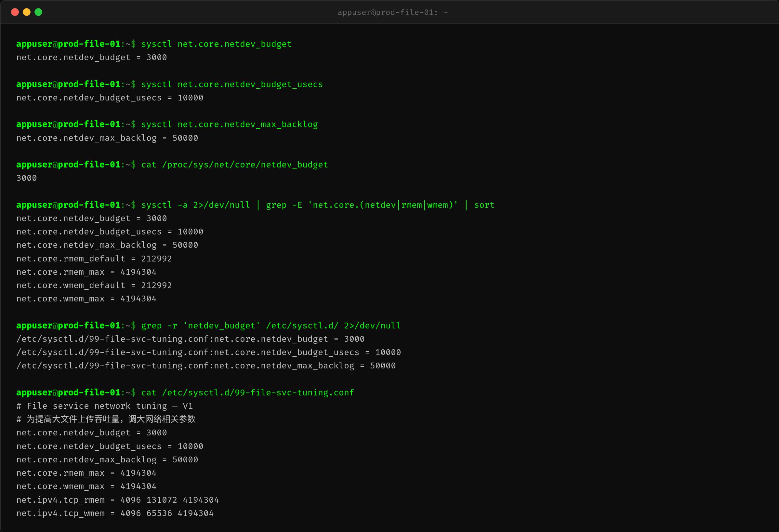Screen dimensions: 779x532
Task: Click 'net.ipv4.tcp_rmem = 4096 131072 4194304' line
Action: coord(118,500)
